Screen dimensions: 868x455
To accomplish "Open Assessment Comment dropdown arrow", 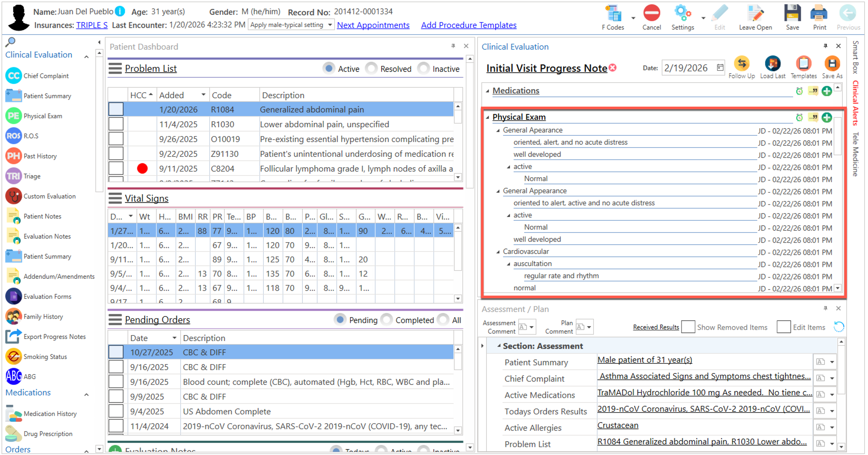I will 531,327.
